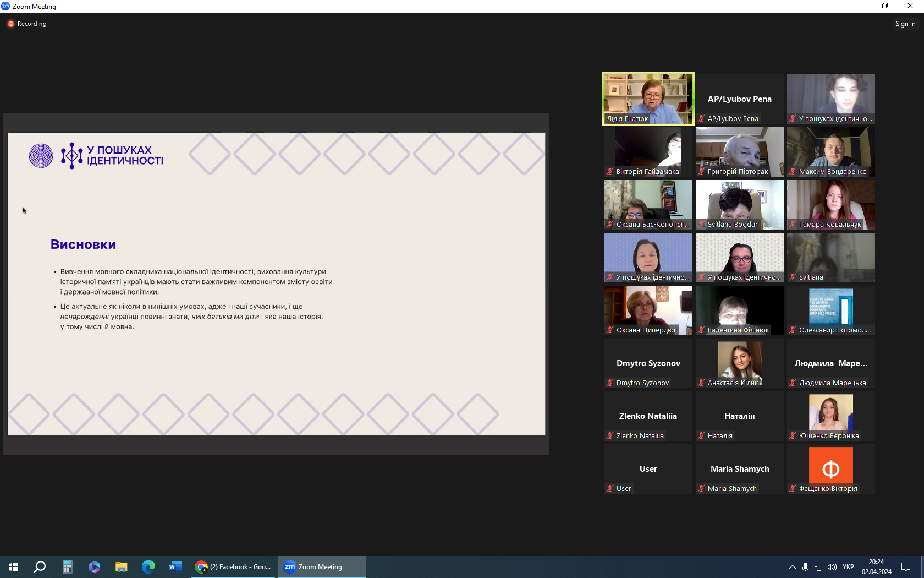Open Windows Start menu

click(13, 566)
